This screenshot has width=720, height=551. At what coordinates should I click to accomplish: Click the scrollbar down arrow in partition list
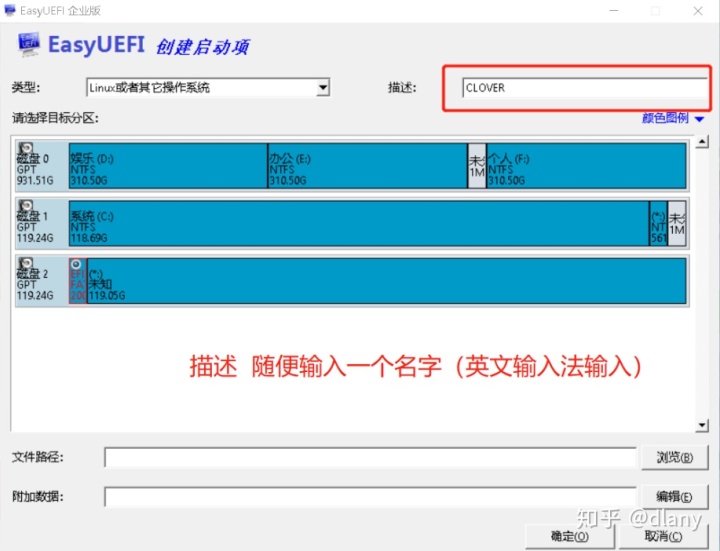pyautogui.click(x=701, y=425)
